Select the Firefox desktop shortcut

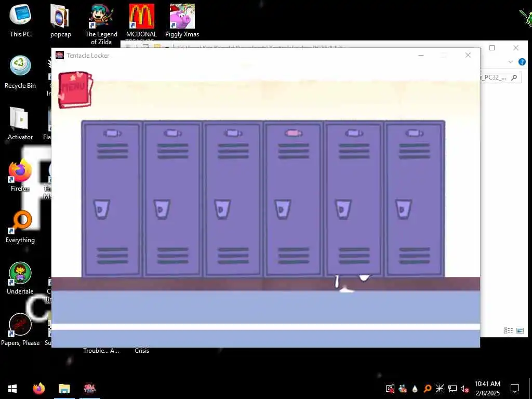pyautogui.click(x=20, y=176)
